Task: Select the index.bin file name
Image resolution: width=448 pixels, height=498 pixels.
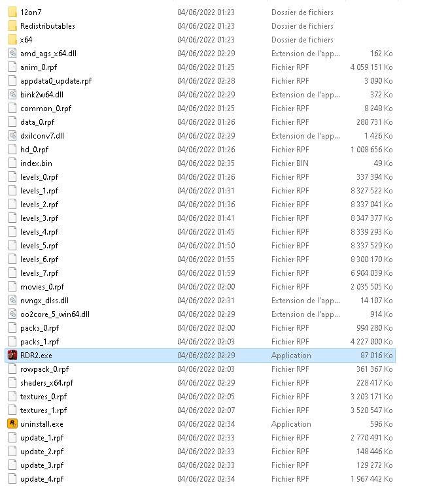Action: tap(36, 163)
